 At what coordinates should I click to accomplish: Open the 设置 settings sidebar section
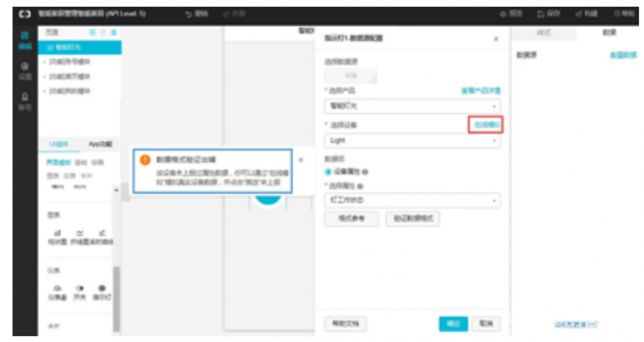point(25,70)
